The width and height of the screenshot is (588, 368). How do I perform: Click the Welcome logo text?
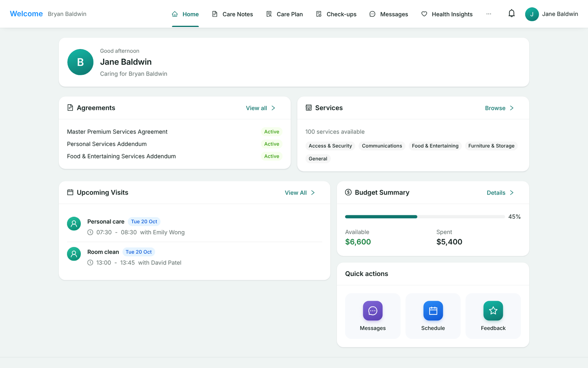click(x=26, y=14)
